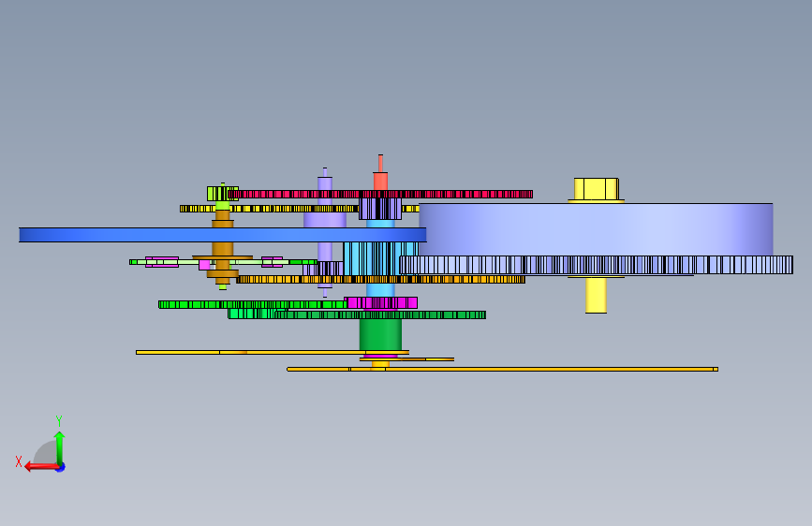
Task: Select the purple pinion beneath the red gear
Action: (380, 209)
